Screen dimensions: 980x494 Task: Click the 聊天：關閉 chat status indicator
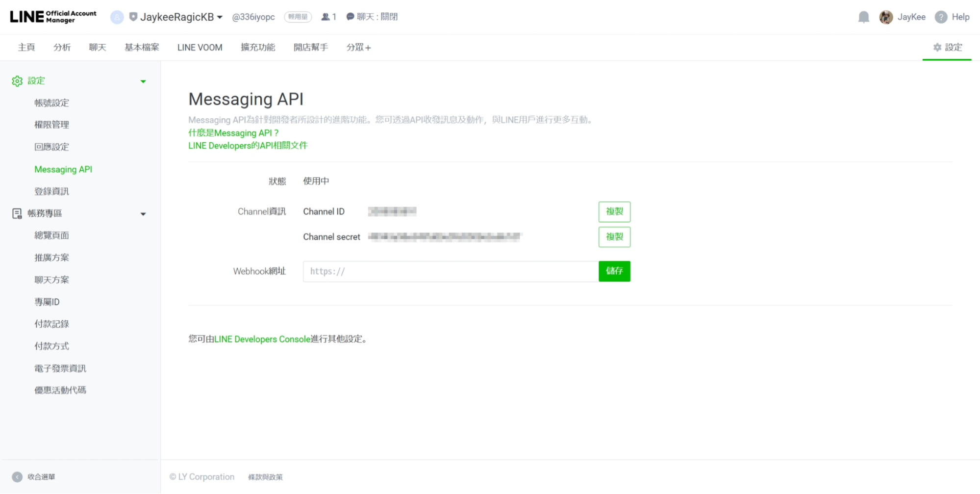tap(372, 17)
